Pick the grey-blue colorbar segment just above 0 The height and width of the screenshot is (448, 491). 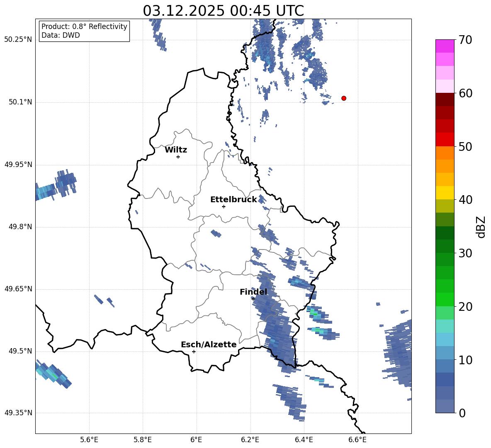click(445, 406)
